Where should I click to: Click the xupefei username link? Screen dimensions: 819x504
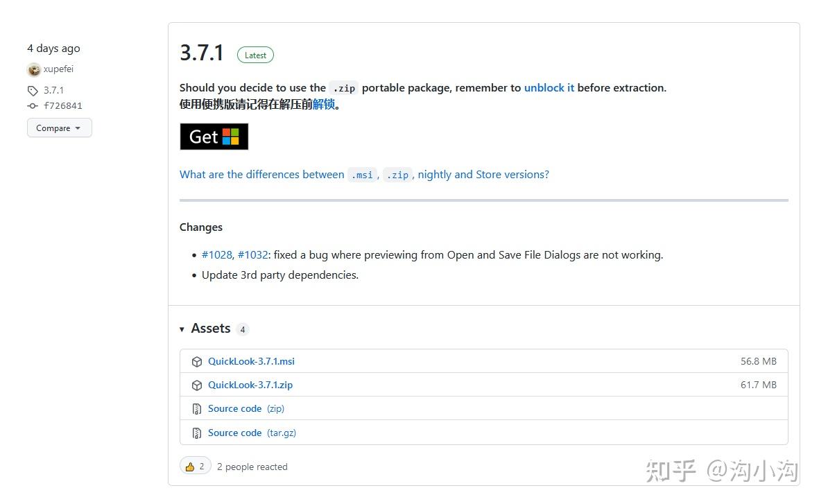pos(58,69)
